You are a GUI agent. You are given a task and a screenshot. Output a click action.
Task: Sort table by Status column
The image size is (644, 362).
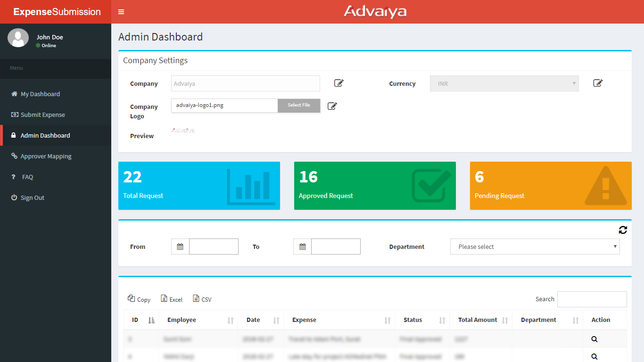(x=422, y=320)
